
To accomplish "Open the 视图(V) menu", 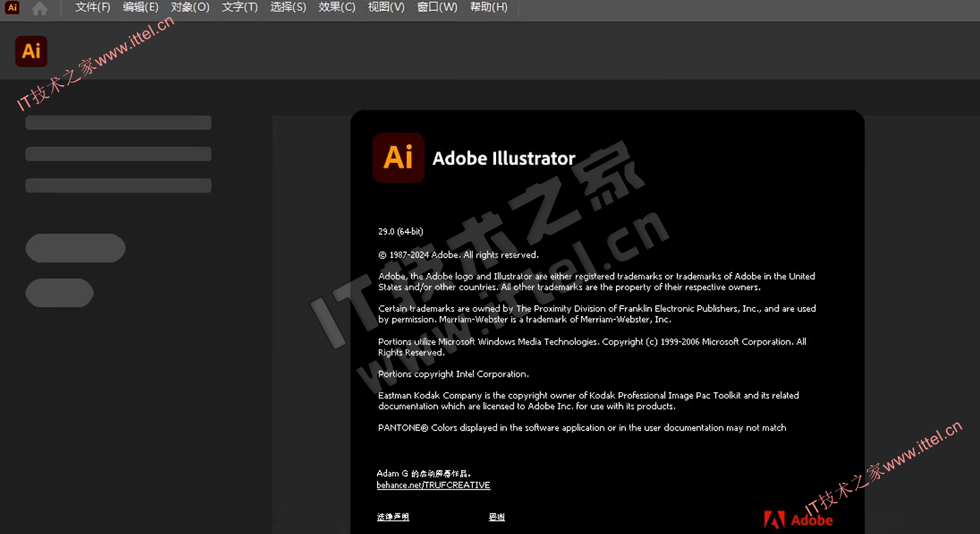I will pyautogui.click(x=386, y=7).
